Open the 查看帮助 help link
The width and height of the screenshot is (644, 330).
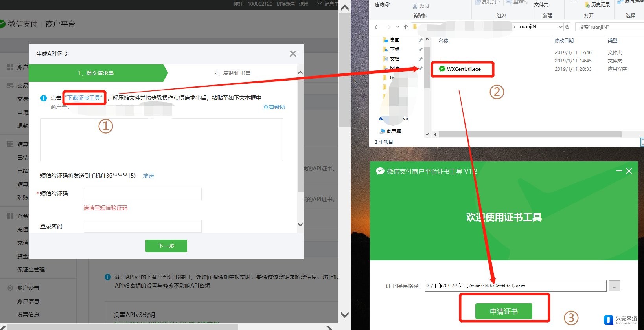pyautogui.click(x=274, y=107)
